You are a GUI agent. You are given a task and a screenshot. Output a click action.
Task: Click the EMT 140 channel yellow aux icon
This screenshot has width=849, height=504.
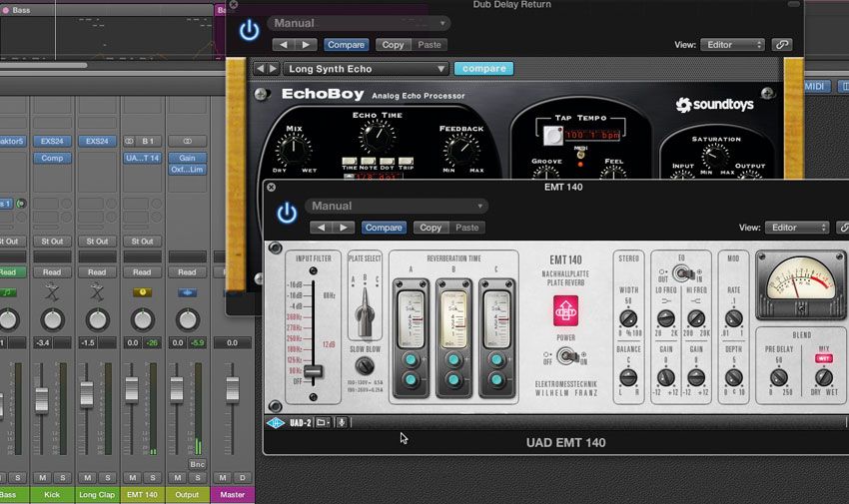coord(142,292)
